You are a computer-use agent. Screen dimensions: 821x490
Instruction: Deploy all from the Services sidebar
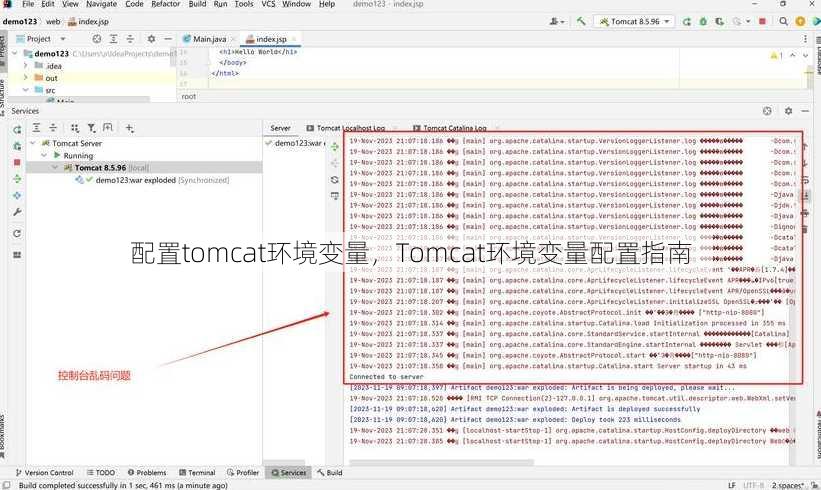17,179
